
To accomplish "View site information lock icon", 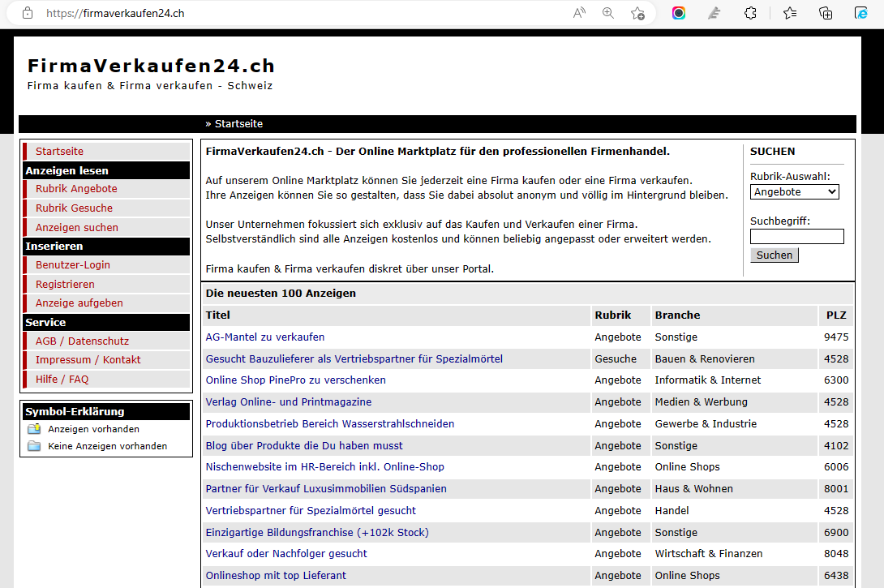I will pos(28,13).
